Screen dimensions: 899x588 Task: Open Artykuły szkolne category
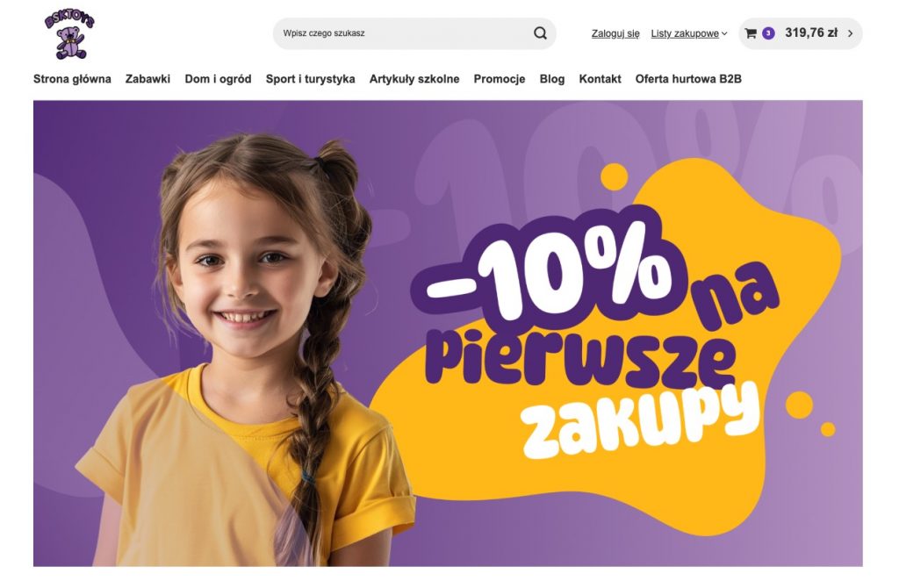click(414, 79)
